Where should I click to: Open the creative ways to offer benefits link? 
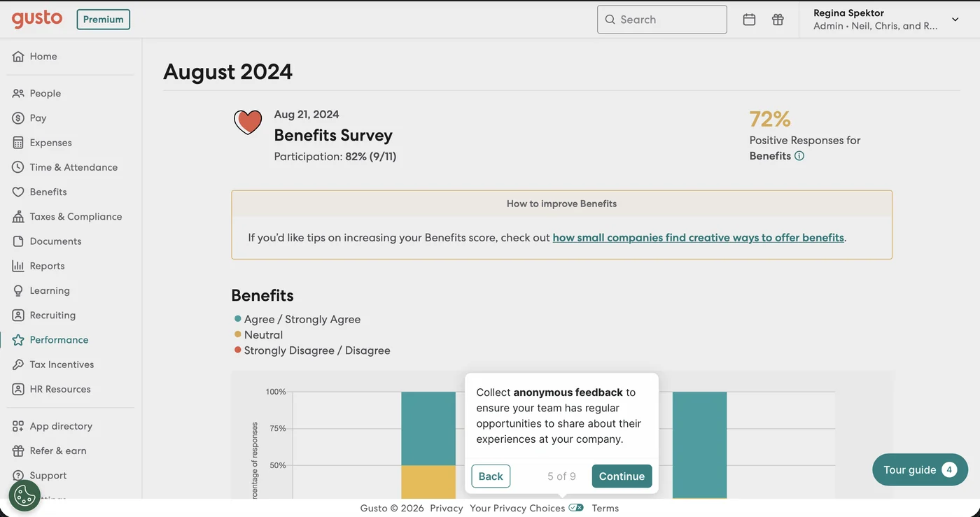tap(698, 237)
